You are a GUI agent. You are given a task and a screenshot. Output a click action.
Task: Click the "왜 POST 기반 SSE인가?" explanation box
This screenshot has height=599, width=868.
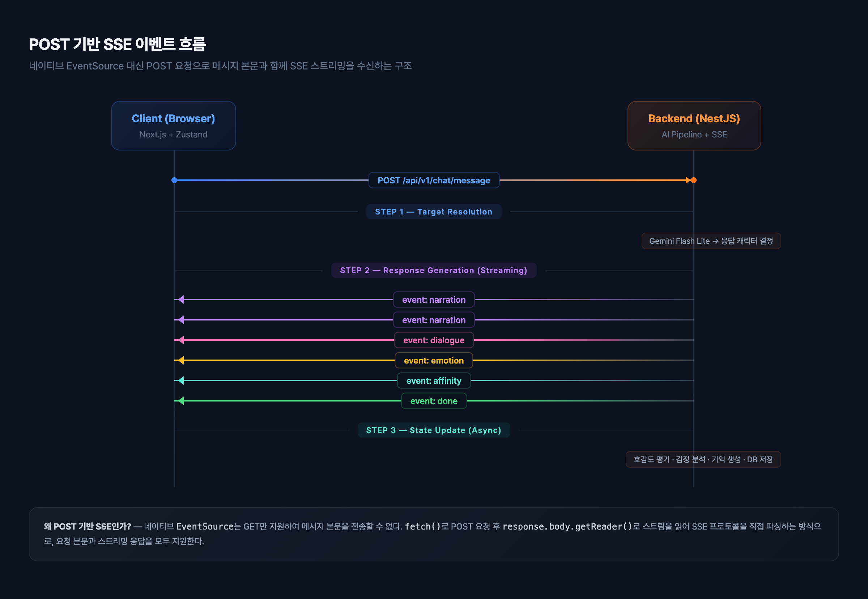point(433,534)
